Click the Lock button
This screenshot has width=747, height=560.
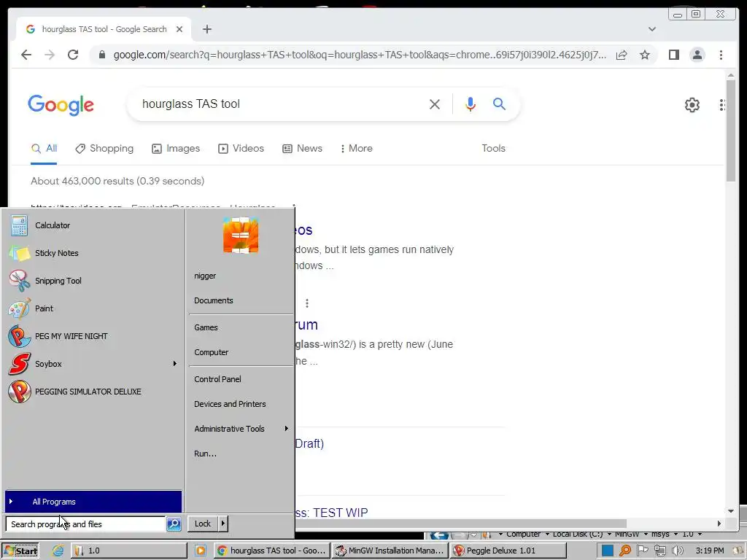tap(203, 524)
